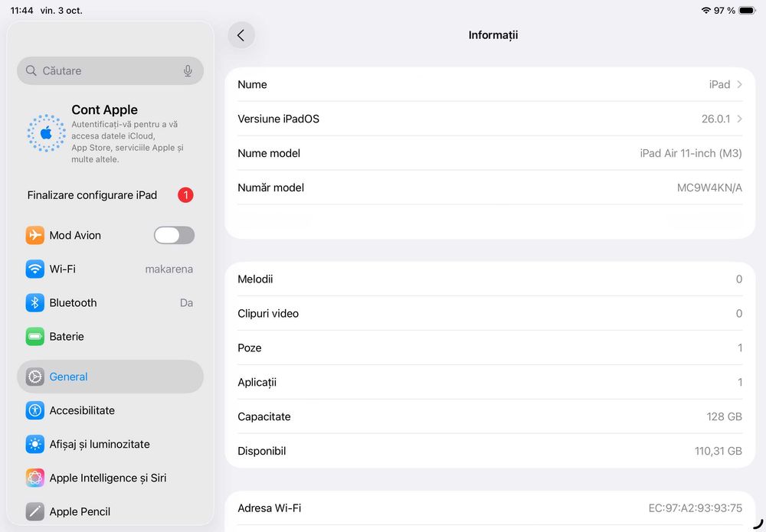Tap the Apple account logo icon
766x532 pixels.
pos(47,133)
